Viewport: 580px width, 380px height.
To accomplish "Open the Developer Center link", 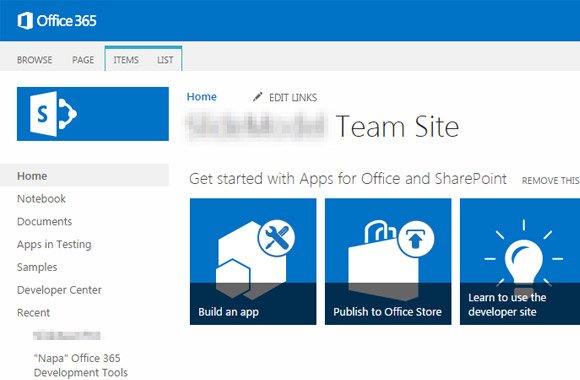I will (x=59, y=290).
